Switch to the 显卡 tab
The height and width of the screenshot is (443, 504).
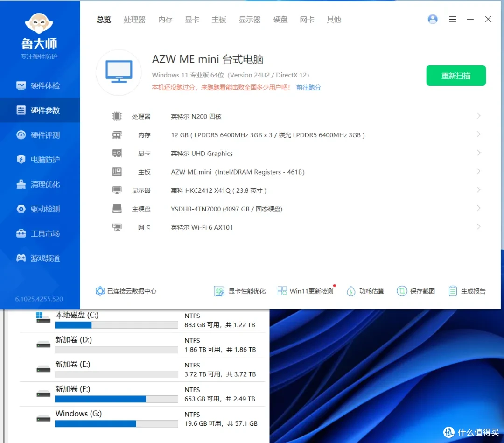click(192, 20)
